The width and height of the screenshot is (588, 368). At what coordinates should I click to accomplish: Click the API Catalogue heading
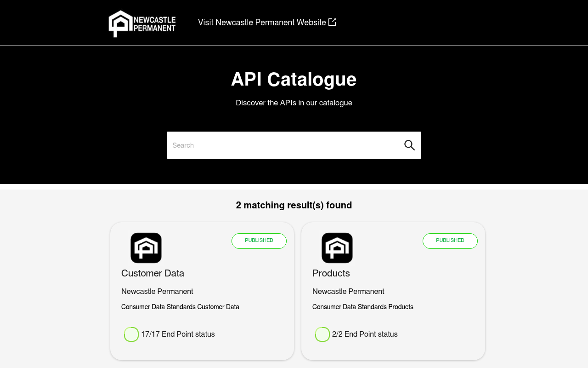[294, 80]
